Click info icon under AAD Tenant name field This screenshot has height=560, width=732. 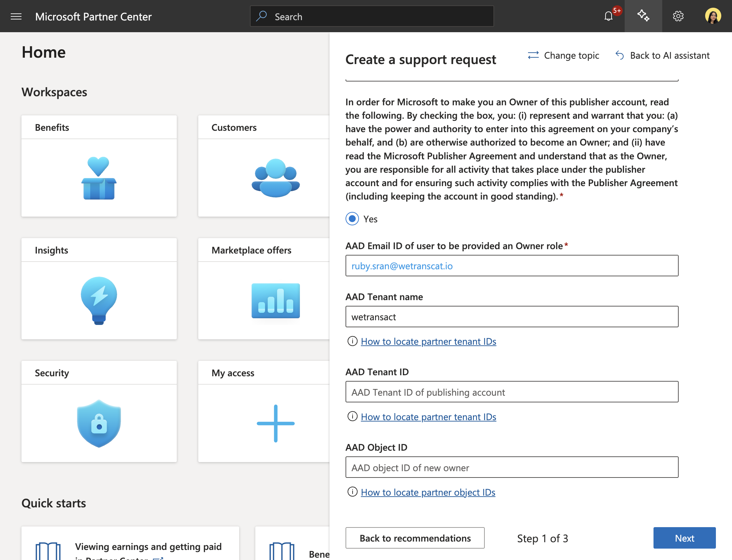point(352,341)
